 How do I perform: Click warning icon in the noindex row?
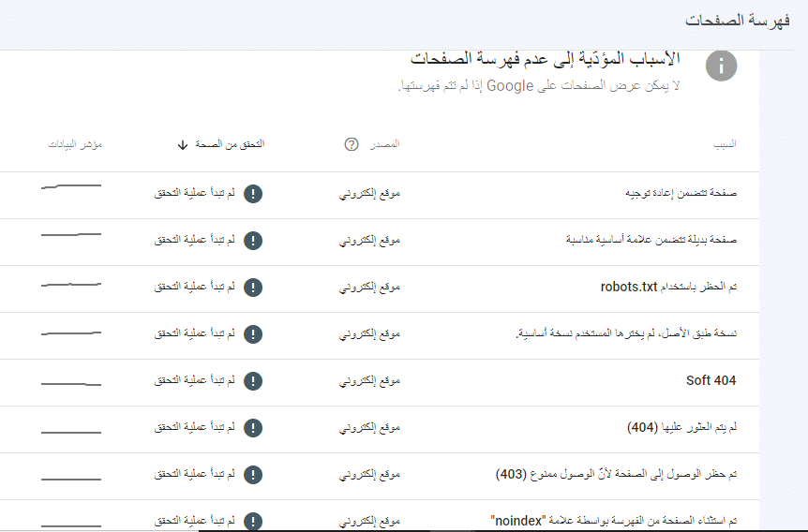pos(253,521)
